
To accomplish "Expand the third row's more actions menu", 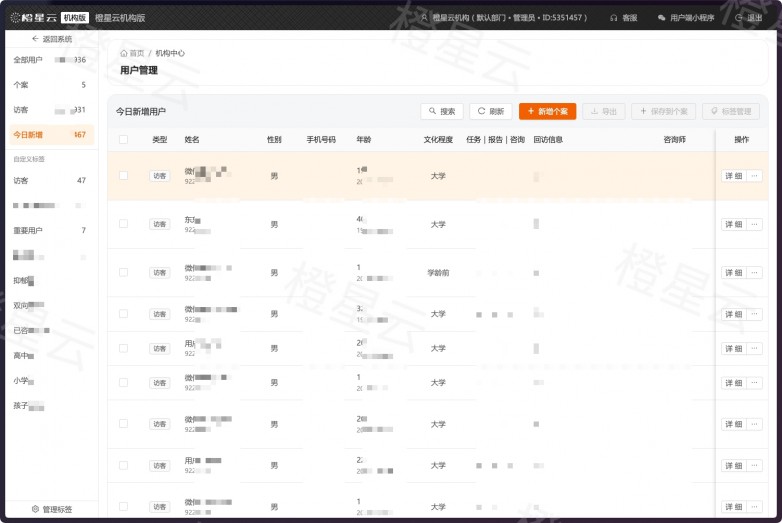I will 755,272.
